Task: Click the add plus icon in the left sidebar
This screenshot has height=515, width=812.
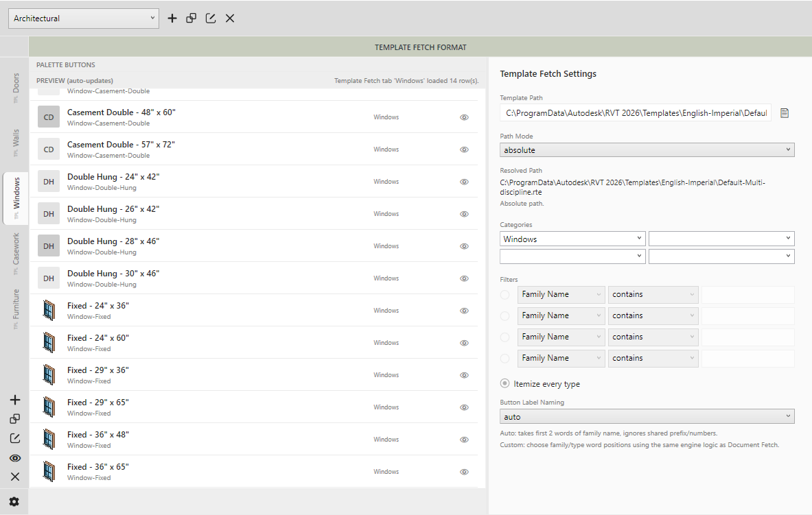Action: pos(15,399)
